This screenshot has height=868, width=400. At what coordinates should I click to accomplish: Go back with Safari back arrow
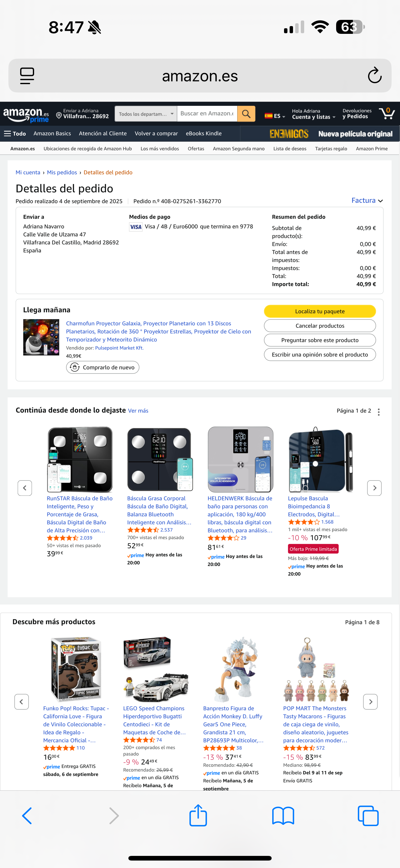coord(27,816)
